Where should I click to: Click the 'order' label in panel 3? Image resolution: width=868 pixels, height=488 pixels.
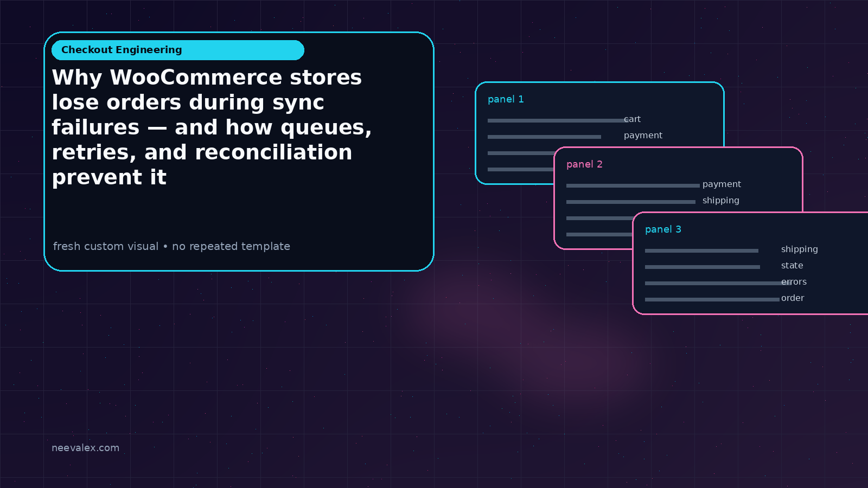(x=793, y=298)
